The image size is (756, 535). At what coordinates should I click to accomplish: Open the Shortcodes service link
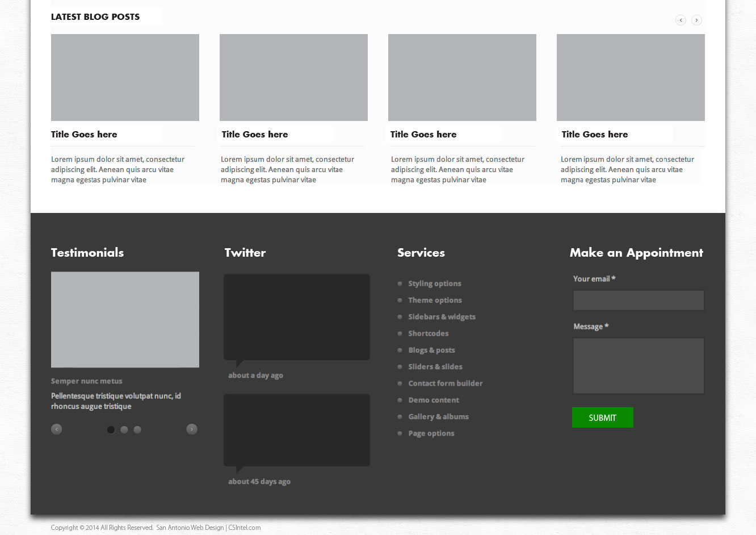(x=428, y=333)
